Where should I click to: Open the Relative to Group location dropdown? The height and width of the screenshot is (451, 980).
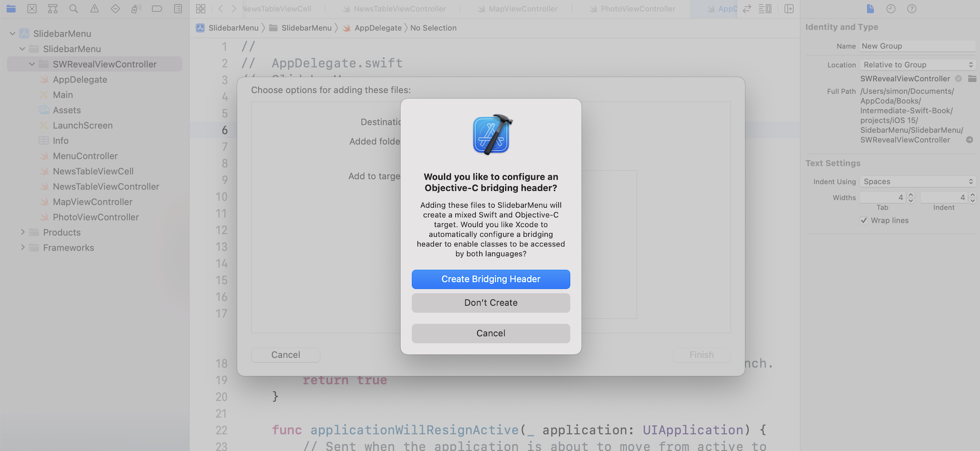[918, 65]
